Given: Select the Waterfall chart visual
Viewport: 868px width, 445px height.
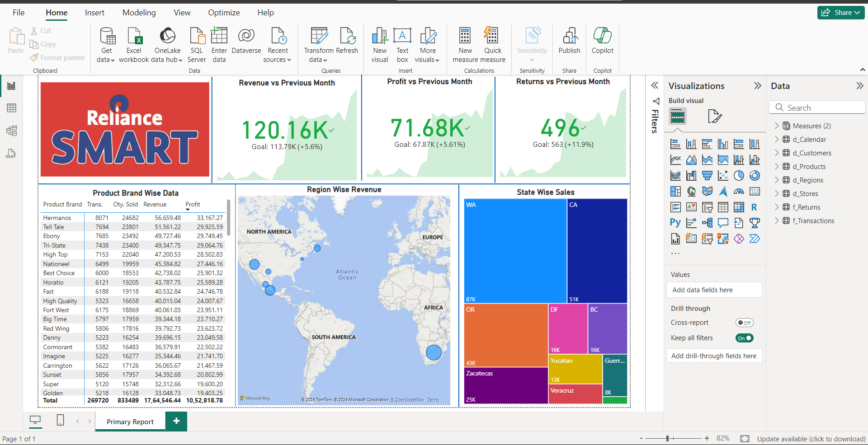Looking at the screenshot, I should coord(691,176).
